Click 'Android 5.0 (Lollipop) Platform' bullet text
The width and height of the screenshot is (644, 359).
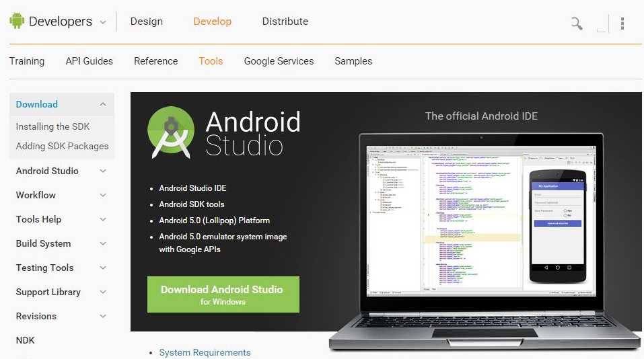click(x=215, y=221)
